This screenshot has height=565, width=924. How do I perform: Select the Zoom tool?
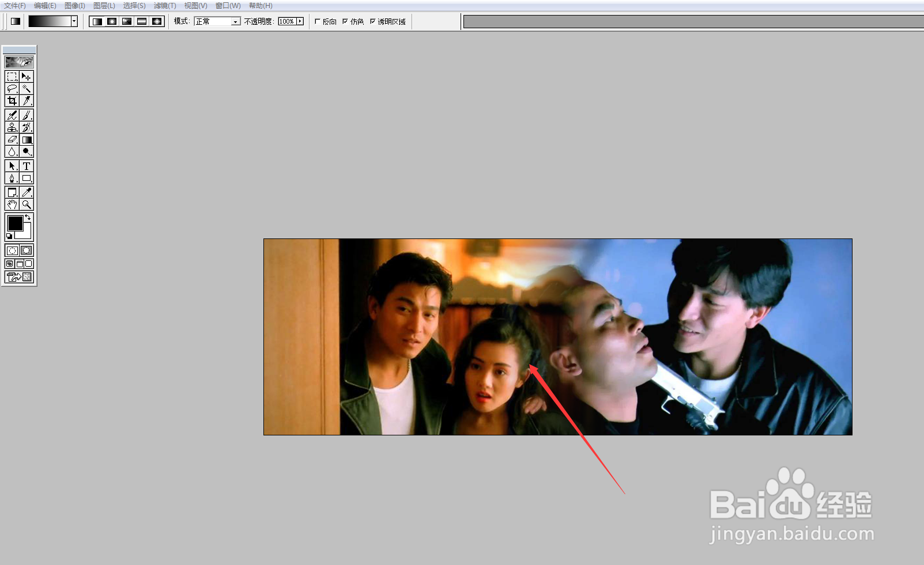[27, 204]
